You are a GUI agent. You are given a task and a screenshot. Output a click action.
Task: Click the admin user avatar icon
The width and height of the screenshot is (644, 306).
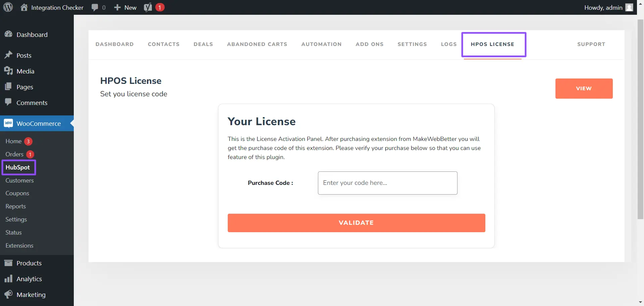point(629,7)
